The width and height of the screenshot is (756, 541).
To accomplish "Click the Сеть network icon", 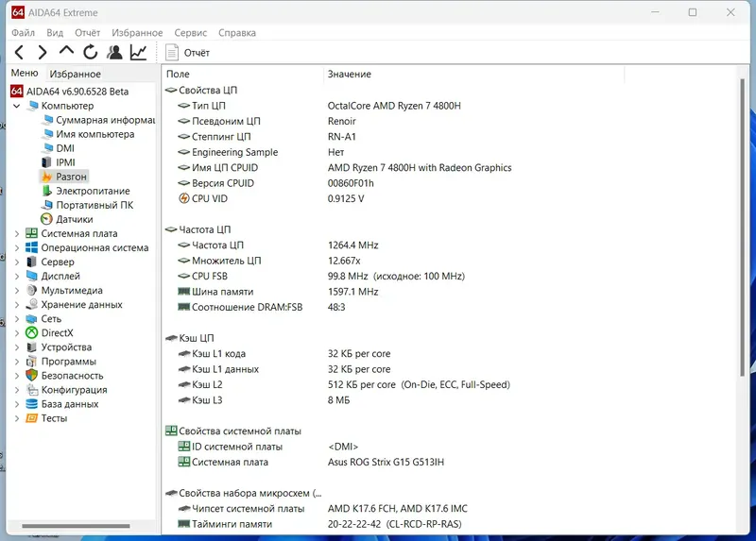I will tap(32, 319).
